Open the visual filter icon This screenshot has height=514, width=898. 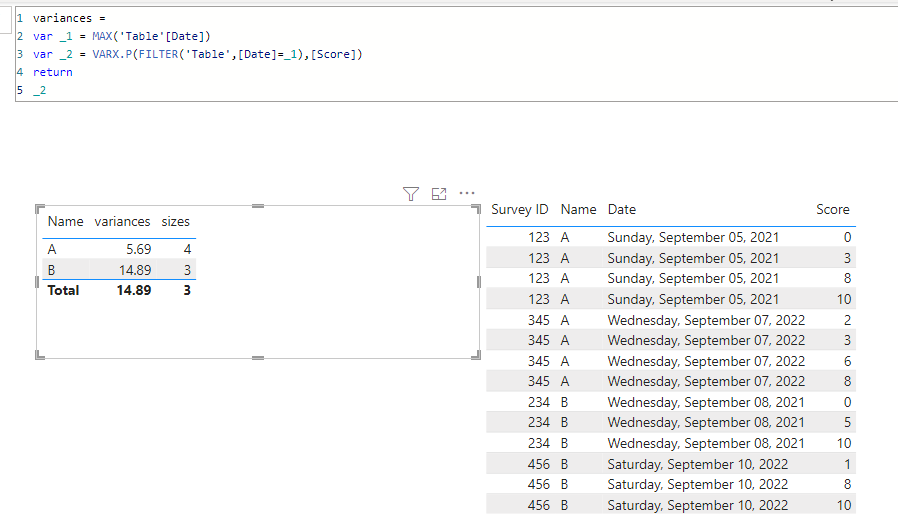[411, 194]
